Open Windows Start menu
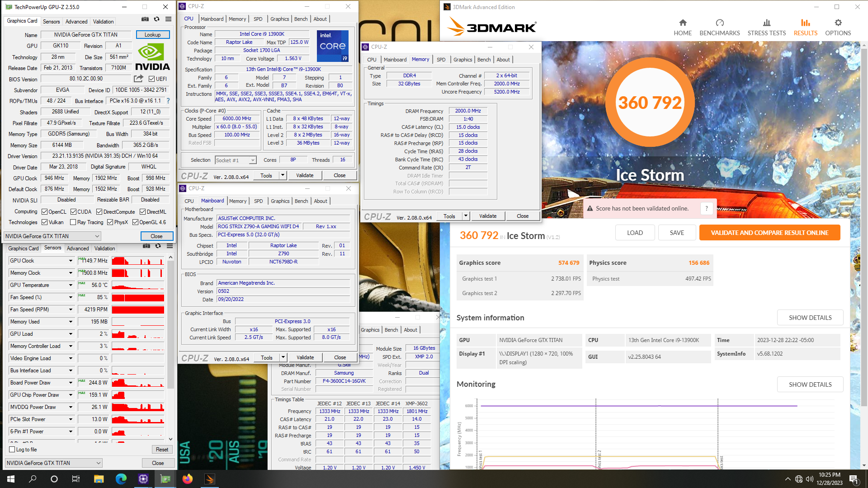The image size is (868, 488). [11, 479]
